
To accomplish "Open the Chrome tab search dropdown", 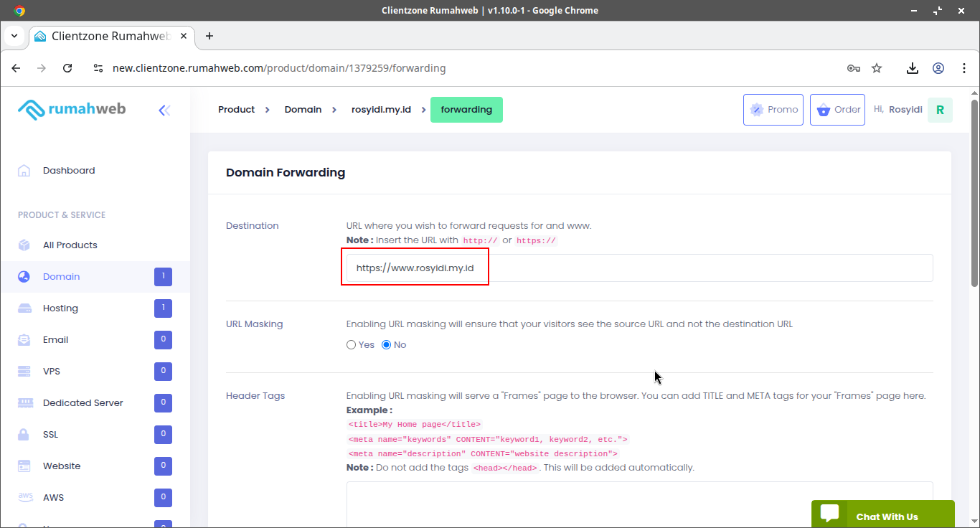I will [14, 36].
